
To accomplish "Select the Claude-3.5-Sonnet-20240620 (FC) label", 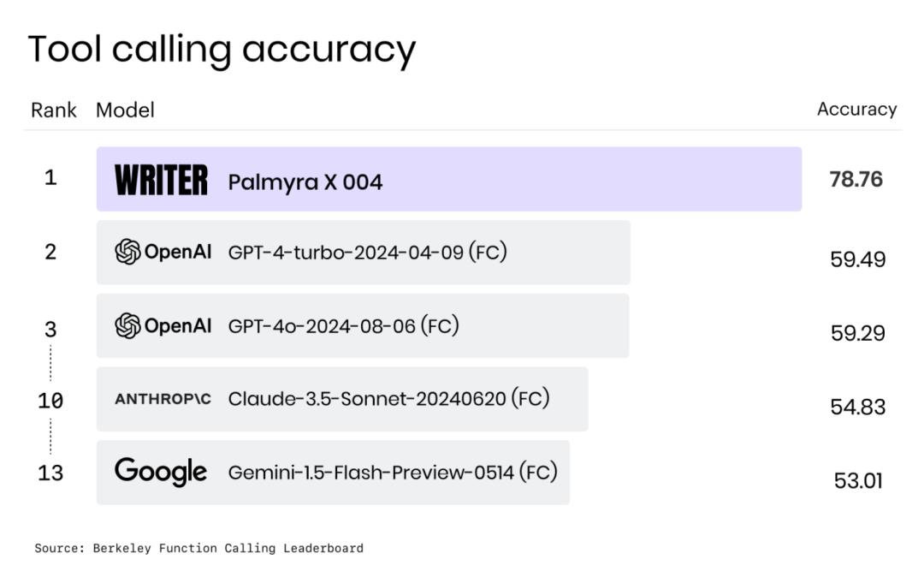I will click(x=388, y=399).
